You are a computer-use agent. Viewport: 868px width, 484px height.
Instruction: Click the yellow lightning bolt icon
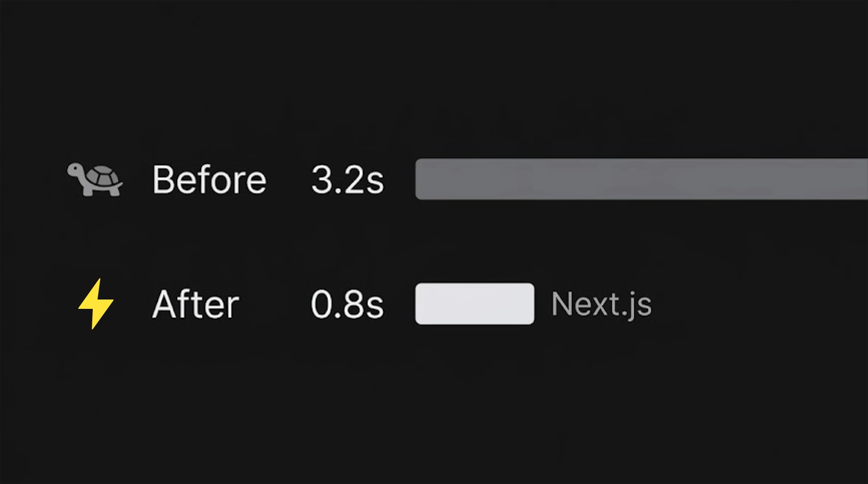(96, 304)
